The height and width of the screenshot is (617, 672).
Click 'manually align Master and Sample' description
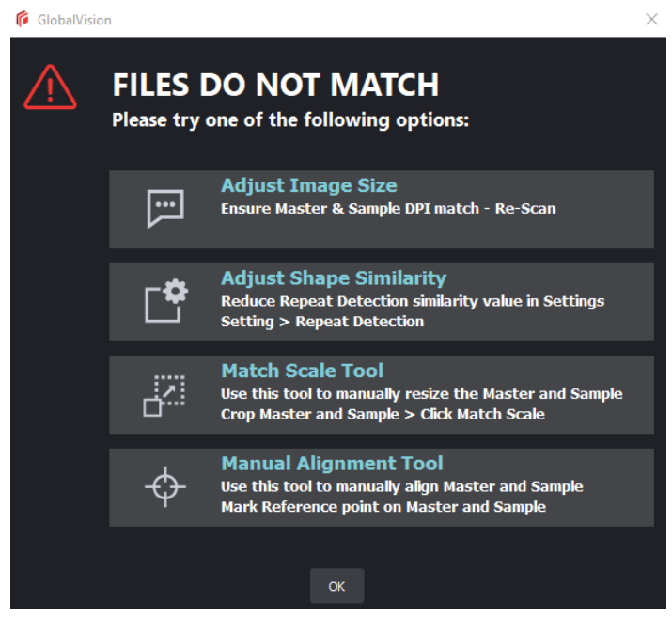[x=401, y=486]
